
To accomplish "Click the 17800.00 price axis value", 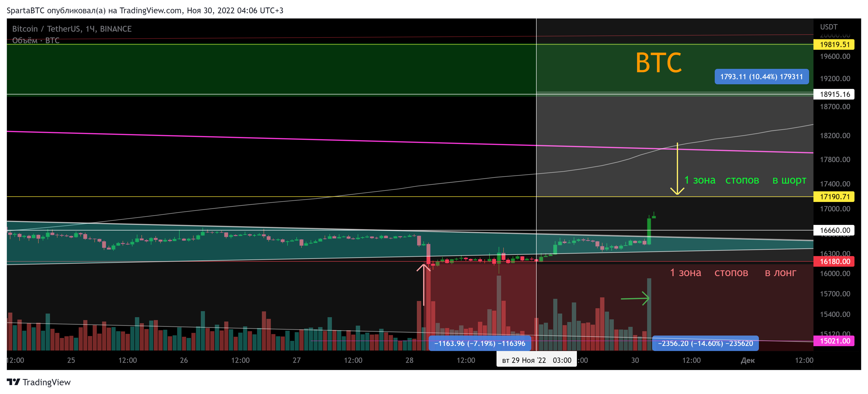I will (x=835, y=159).
